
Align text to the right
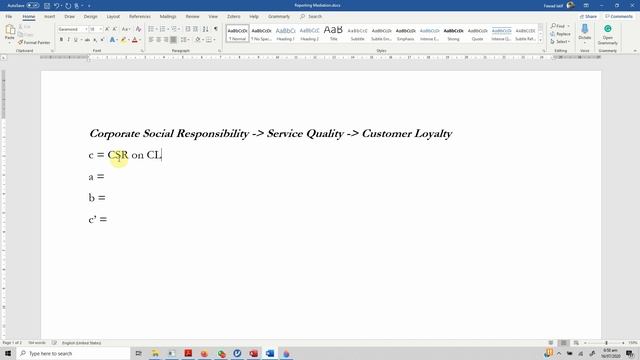point(166,40)
